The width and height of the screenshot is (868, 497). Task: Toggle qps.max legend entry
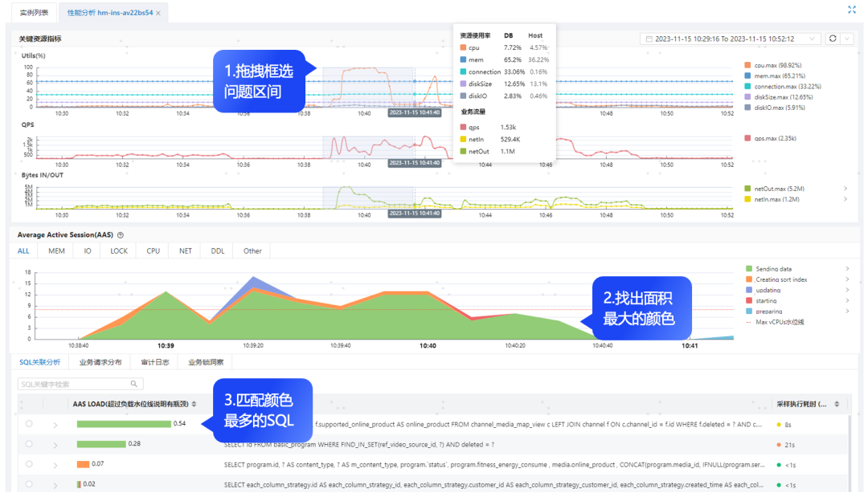(x=771, y=138)
